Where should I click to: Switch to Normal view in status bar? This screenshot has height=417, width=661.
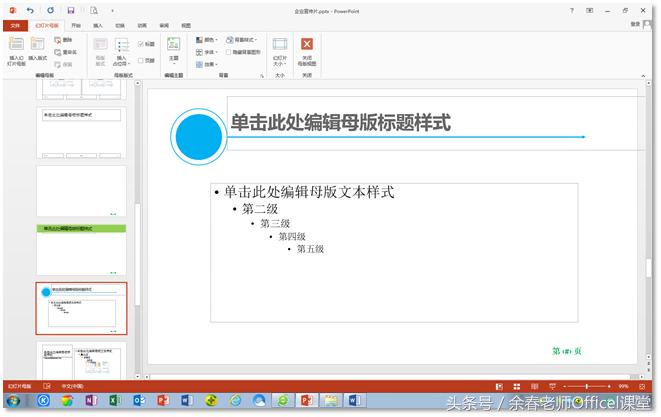point(499,387)
